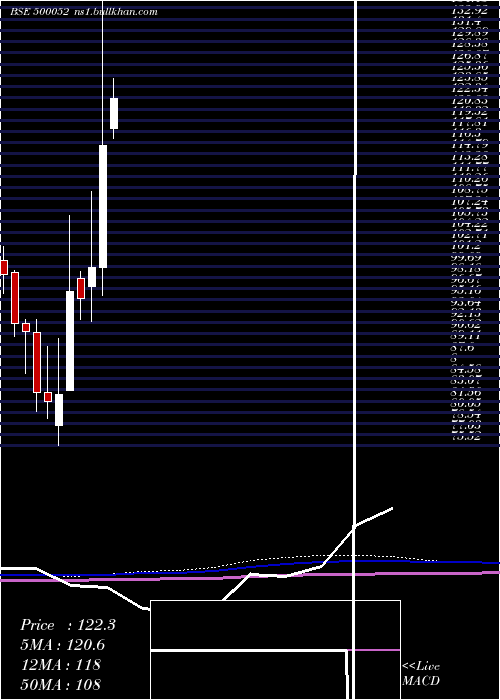Click the <<Live MACD label
The width and height of the screenshot is (500, 700).
pos(421,673)
